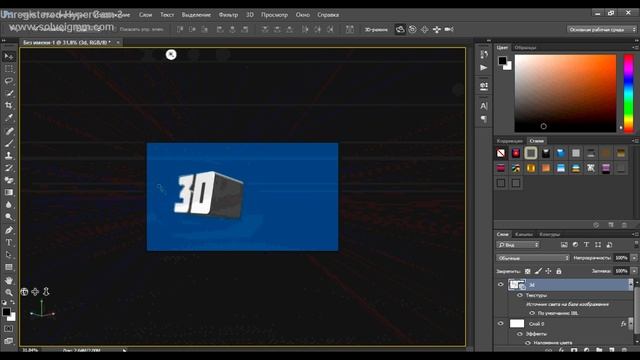This screenshot has height=360, width=640.
Task: Select the Zoom tool
Action: coord(9,292)
